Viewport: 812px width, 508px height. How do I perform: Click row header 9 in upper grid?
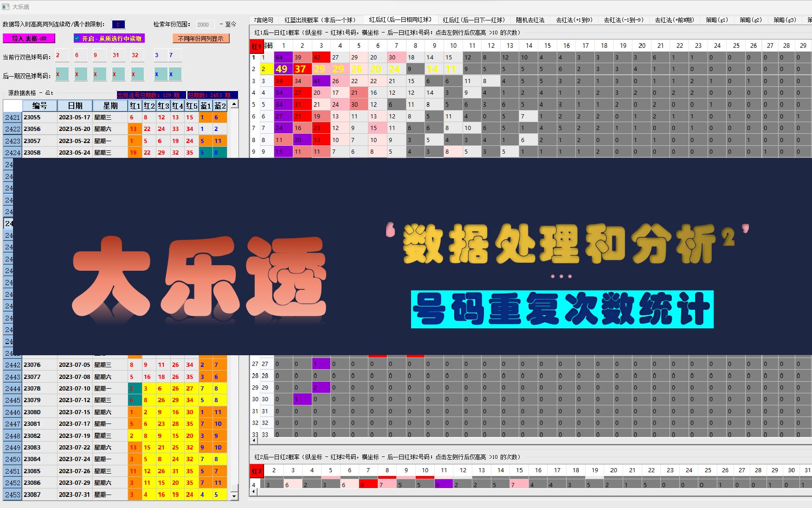coord(253,152)
